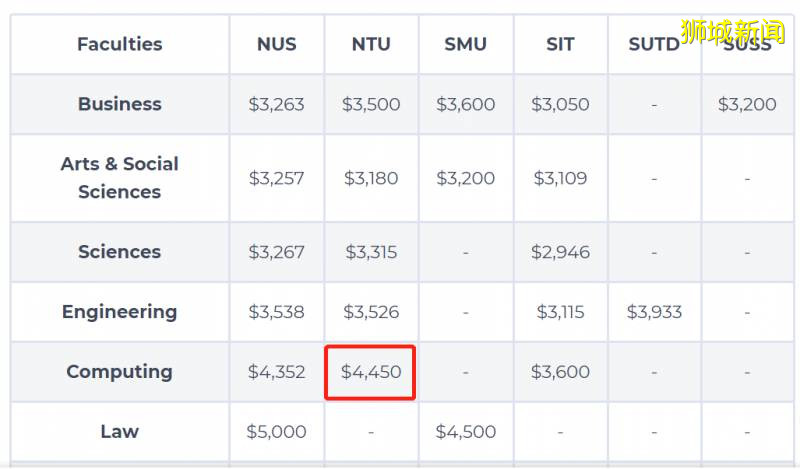Click the Computing row label
The image size is (800, 469).
(119, 372)
